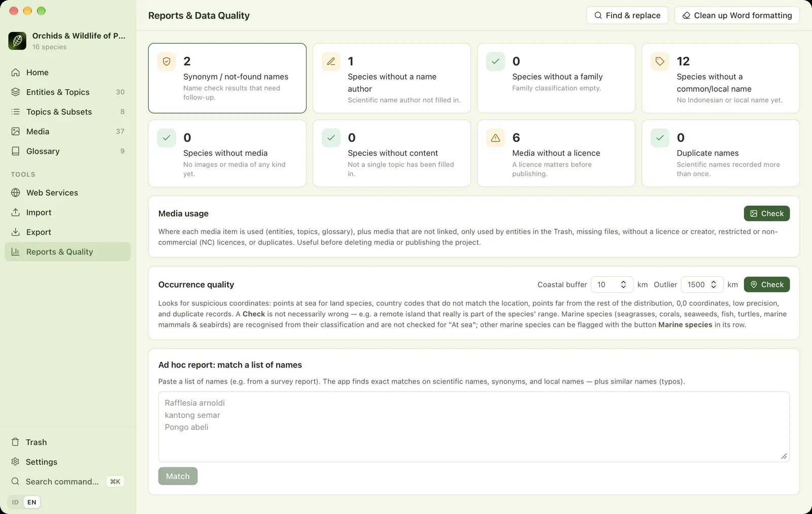This screenshot has width=812, height=514.
Task: Open the Import tool
Action: pos(68,213)
